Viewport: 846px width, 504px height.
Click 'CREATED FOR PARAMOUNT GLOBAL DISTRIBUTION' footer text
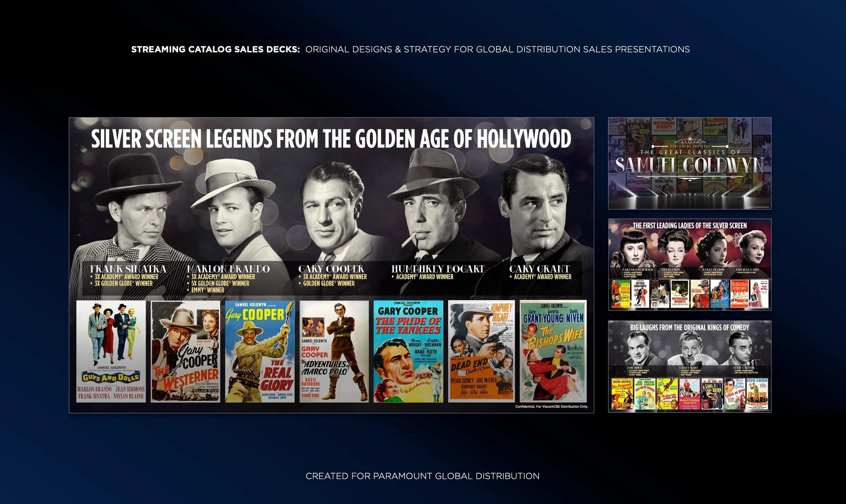(x=423, y=476)
